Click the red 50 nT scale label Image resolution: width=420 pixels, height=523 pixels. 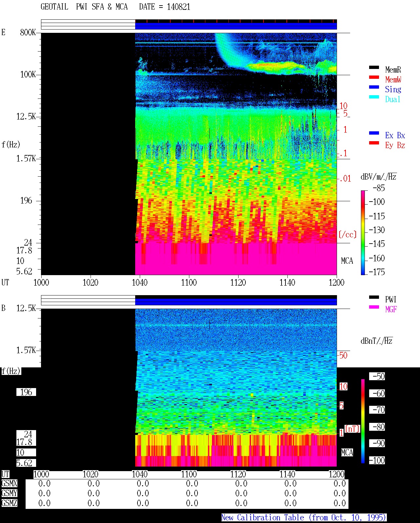(x=343, y=355)
